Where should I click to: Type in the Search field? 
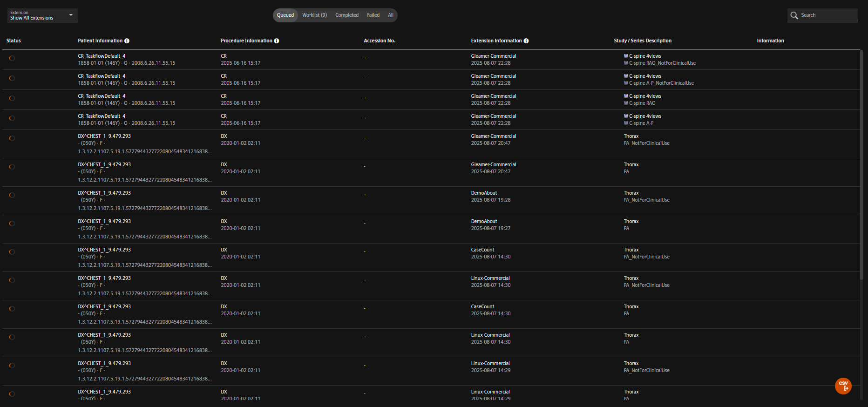[827, 15]
